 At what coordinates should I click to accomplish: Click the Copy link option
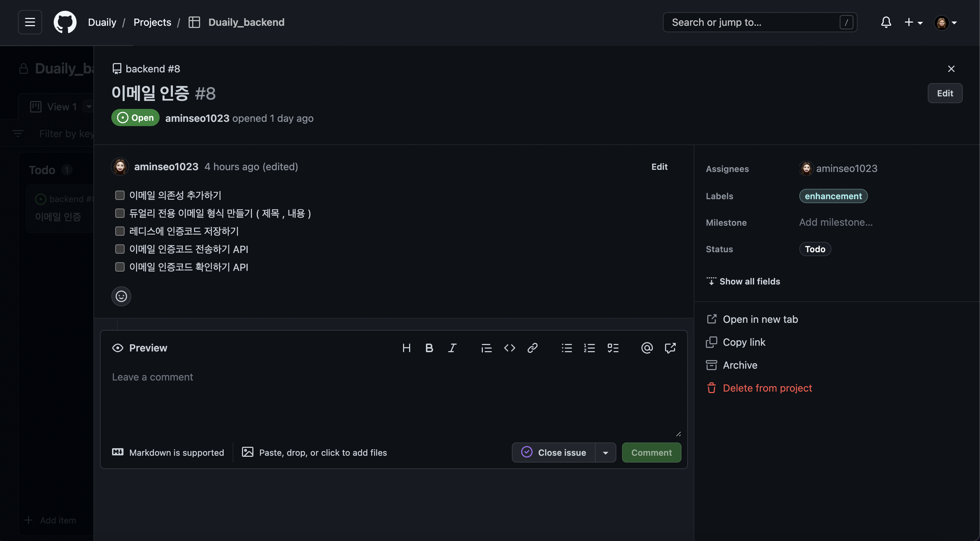(744, 342)
